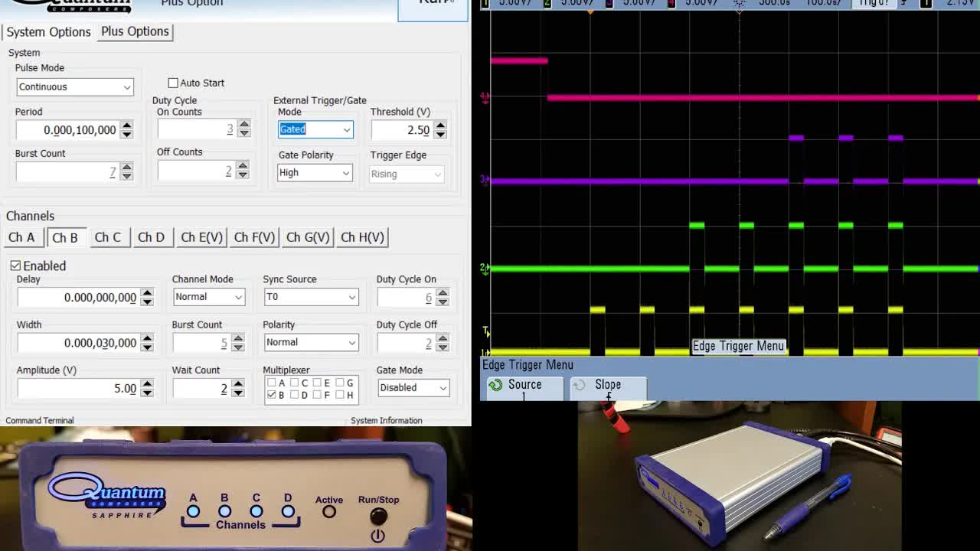Viewport: 980px width, 551px height.
Task: Click the Run/Stop button on the device panel
Action: pos(378,517)
